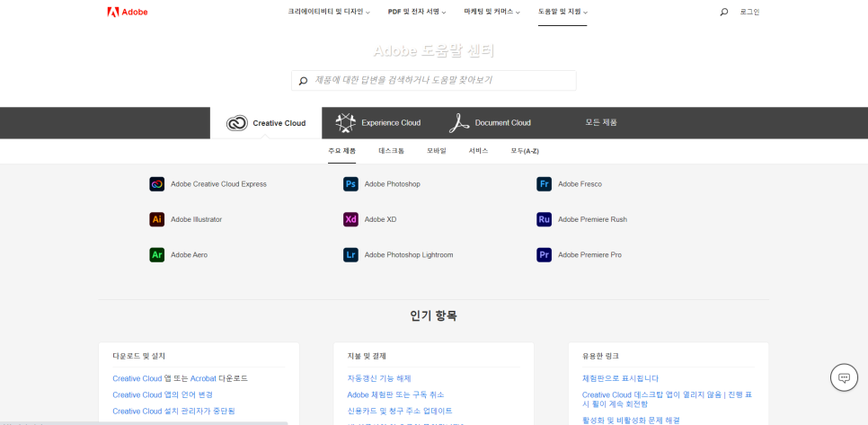This screenshot has width=868, height=425.
Task: Open 활성화 및 비활성화 문제 해결 link
Action: 631,421
